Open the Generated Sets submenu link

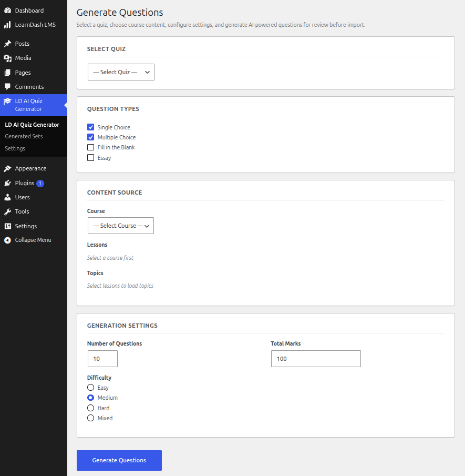(24, 136)
